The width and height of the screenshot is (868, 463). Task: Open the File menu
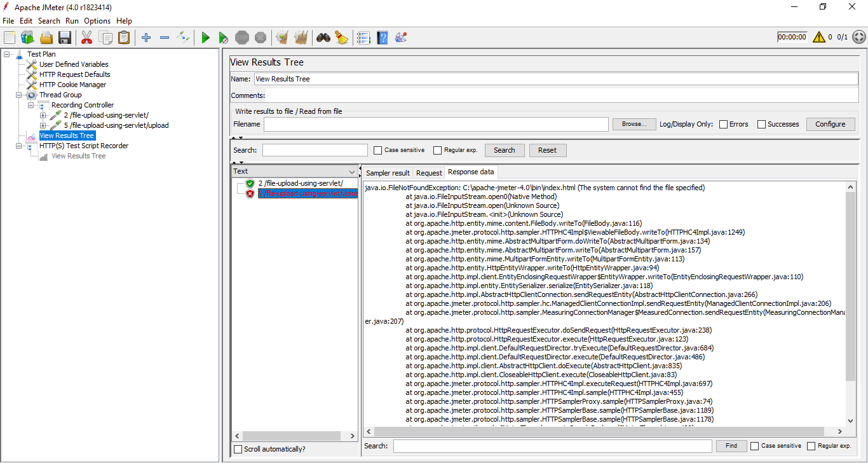[x=8, y=21]
